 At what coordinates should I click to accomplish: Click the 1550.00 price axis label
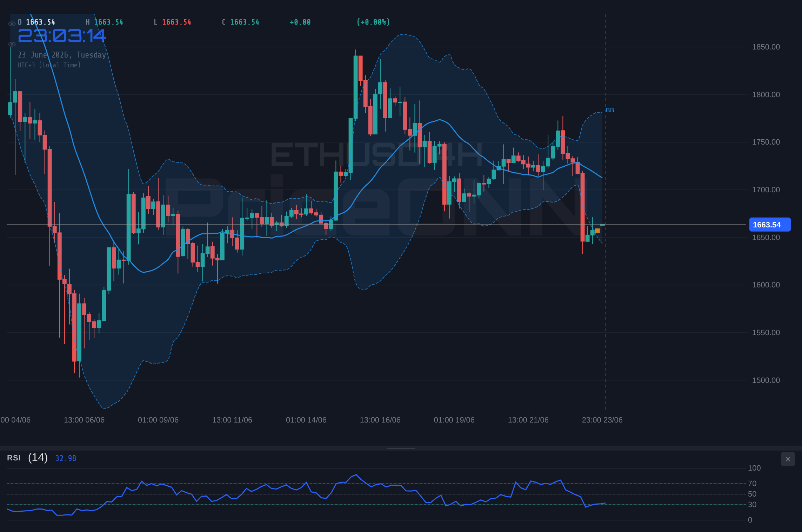[766, 333]
